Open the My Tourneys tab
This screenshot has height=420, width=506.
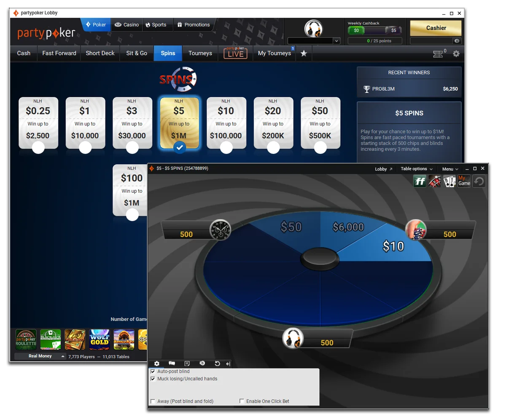pos(275,54)
